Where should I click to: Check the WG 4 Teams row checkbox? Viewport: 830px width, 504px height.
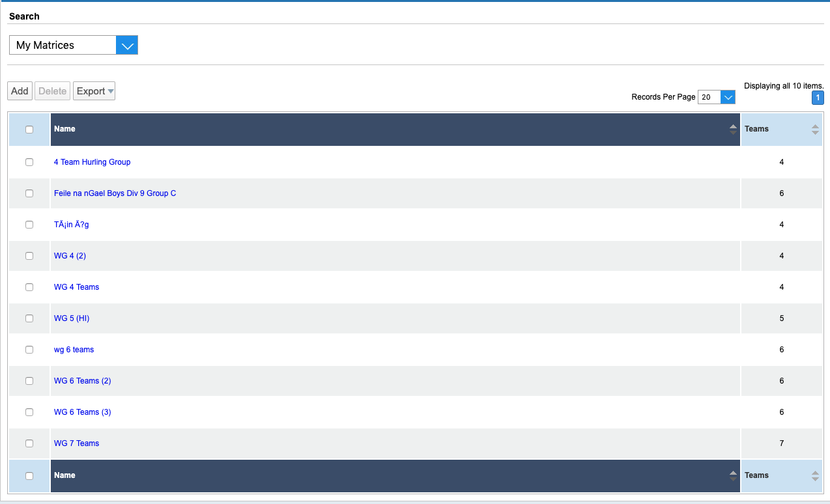point(29,287)
